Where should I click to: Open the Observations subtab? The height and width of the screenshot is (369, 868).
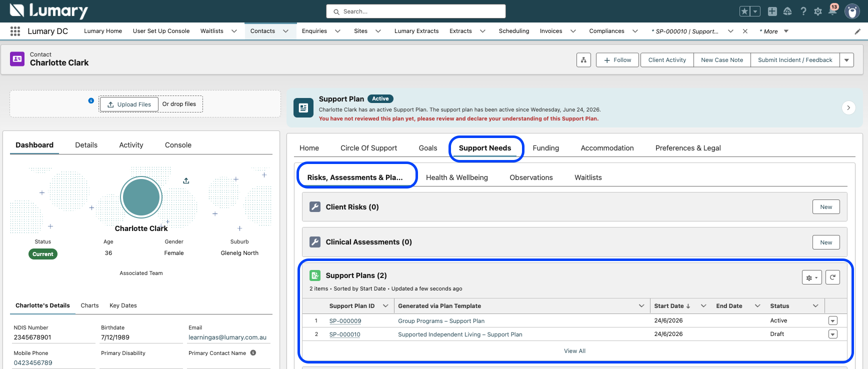531,177
